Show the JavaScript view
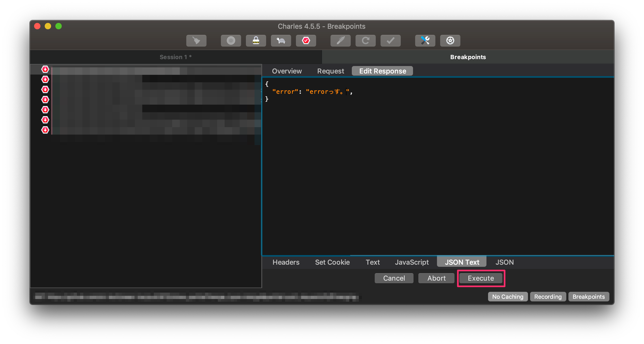The width and height of the screenshot is (644, 344). click(x=412, y=262)
